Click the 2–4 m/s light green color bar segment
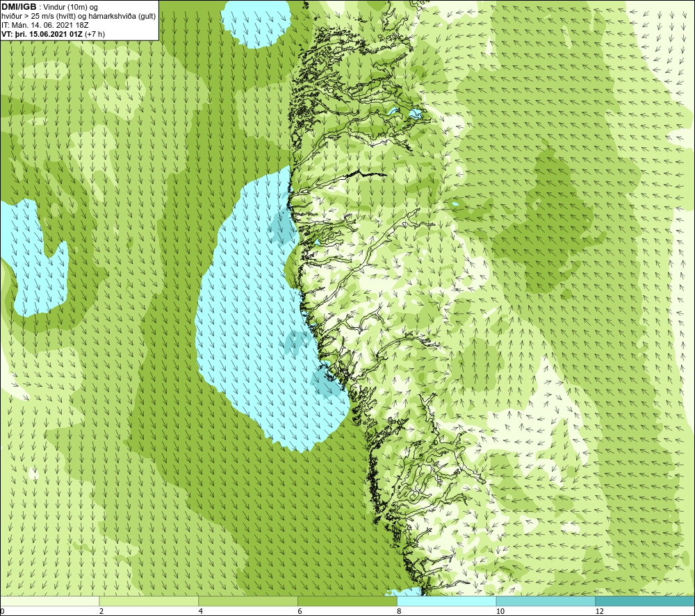Viewport: 695px width, 616px height. click(x=149, y=601)
